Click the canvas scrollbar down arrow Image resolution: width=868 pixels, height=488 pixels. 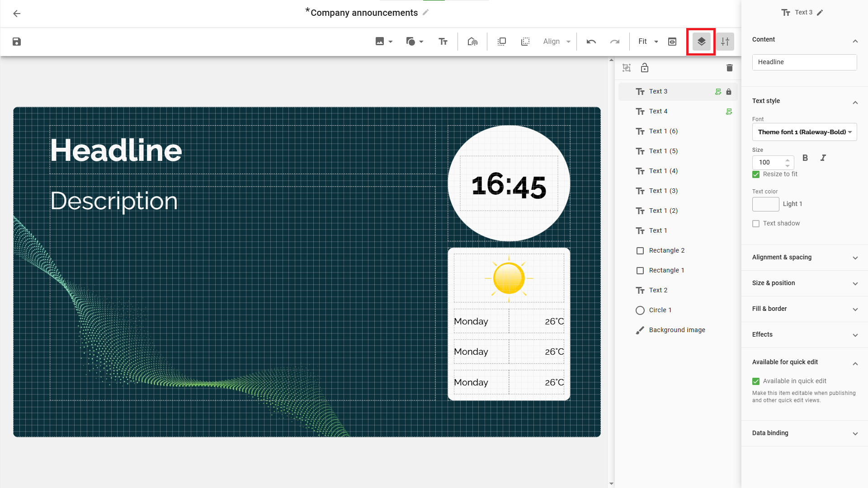pos(611,483)
